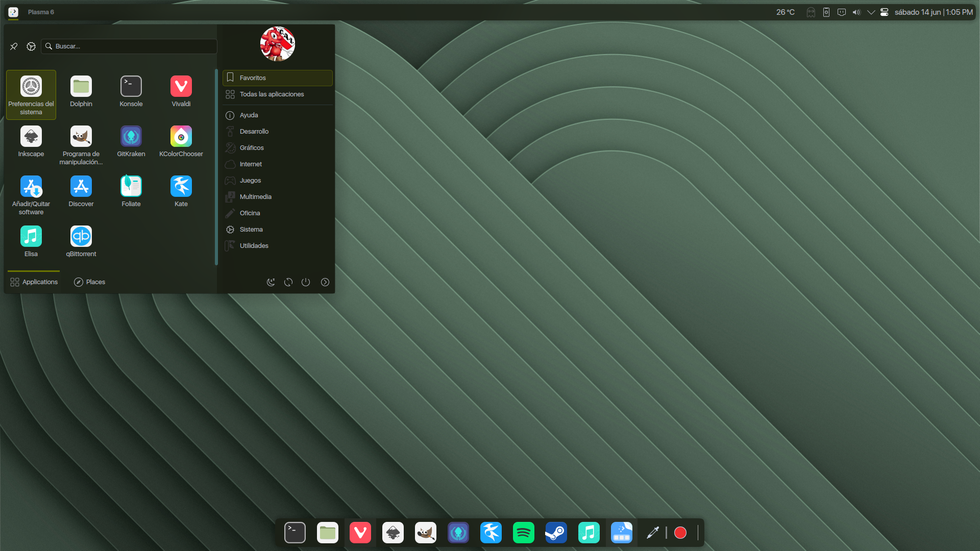Viewport: 980px width, 551px height.
Task: Click the user avatar picture
Action: pyautogui.click(x=277, y=44)
